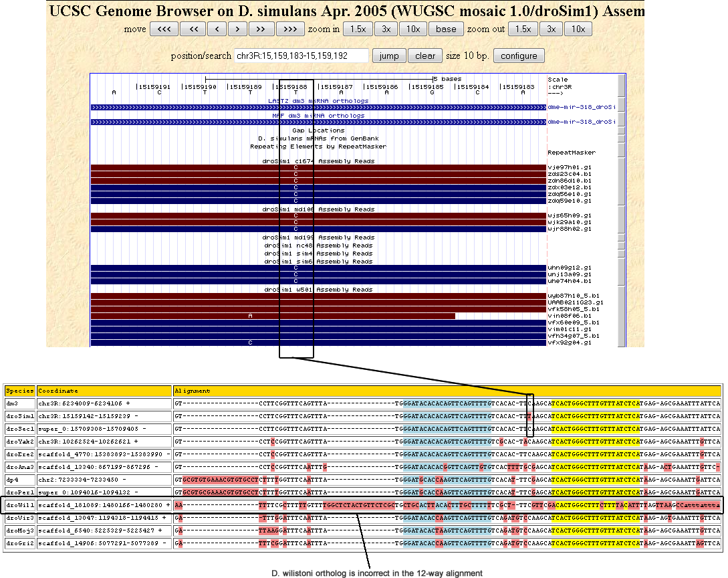Click MAF dm3 miRNA orthologs track title

(x=318, y=116)
